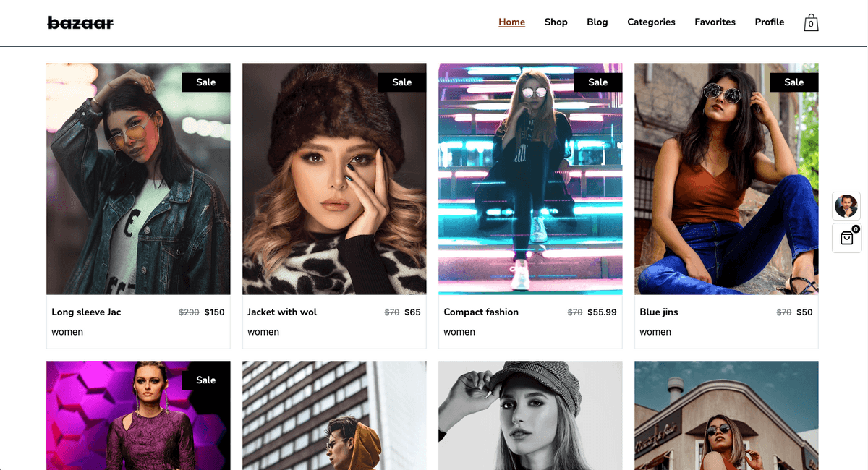
Task: View the fur hat product photo
Action: pos(334,188)
